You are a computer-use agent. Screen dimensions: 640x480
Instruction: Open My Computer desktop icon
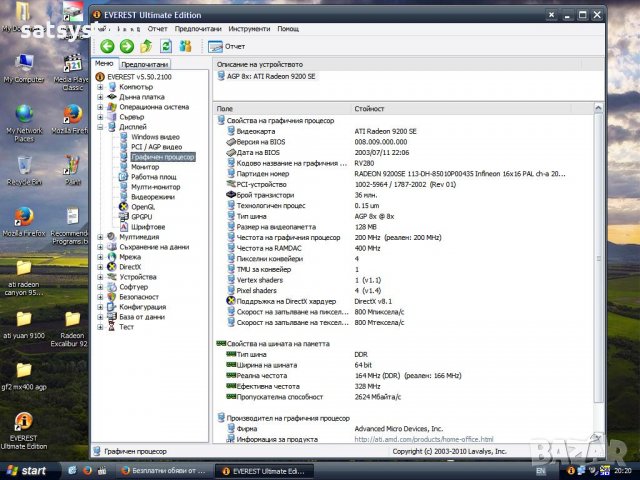tap(24, 68)
